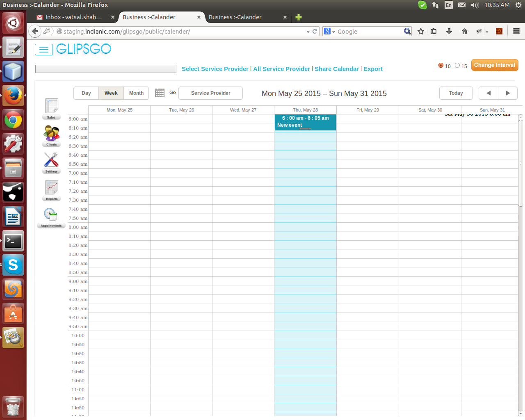Open the keyboard language En indicator

(449, 5)
